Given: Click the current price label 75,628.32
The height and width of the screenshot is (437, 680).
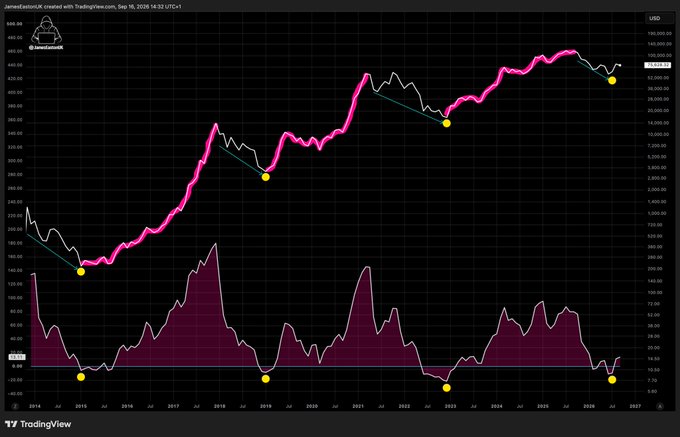Looking at the screenshot, I should click(657, 65).
